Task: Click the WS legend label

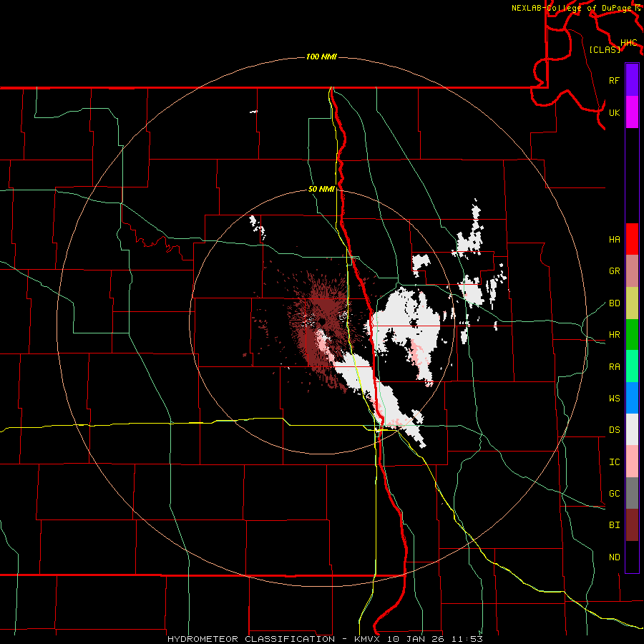Action: pyautogui.click(x=614, y=399)
